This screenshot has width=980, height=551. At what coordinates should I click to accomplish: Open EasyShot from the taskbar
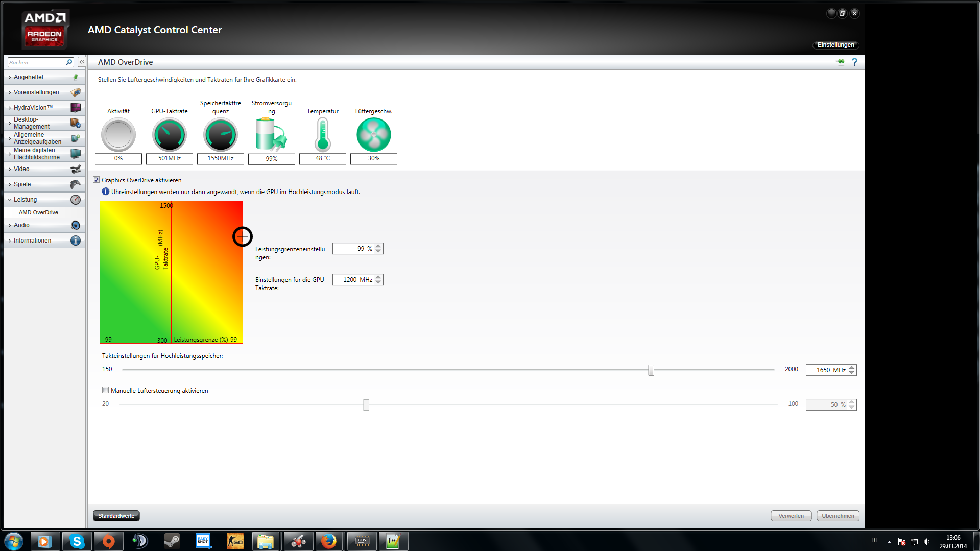coord(203,541)
